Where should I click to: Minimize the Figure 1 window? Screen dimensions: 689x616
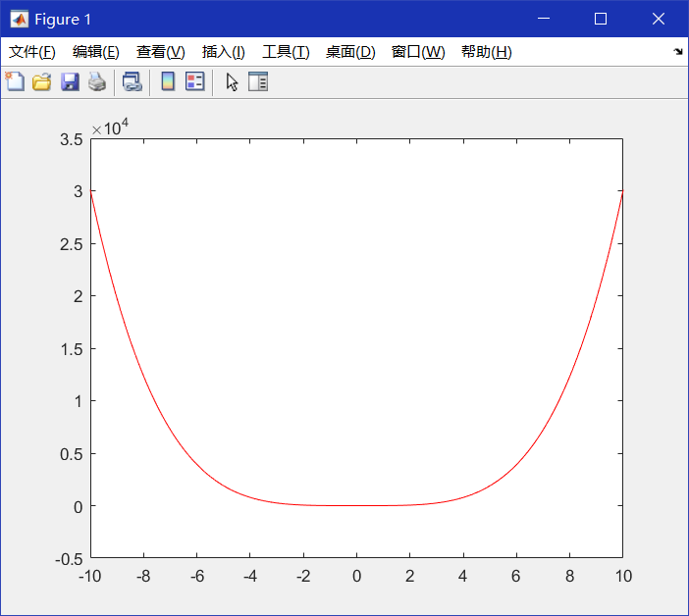coord(544,19)
